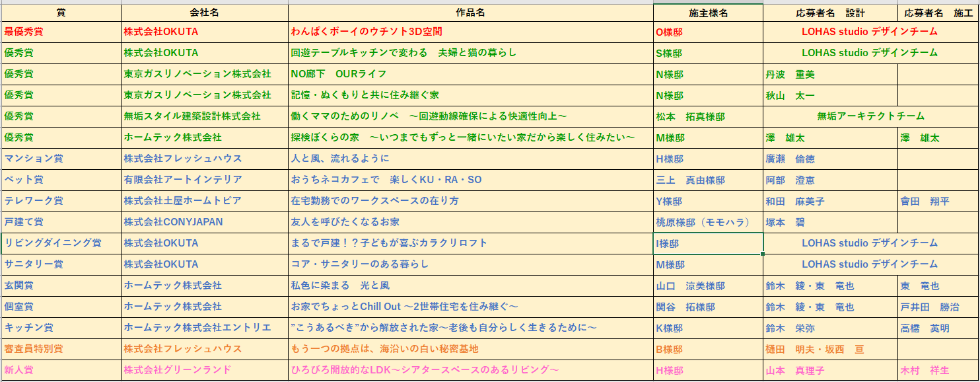The height and width of the screenshot is (382, 980).
Task: Select the 賞 column header cell
Action: click(61, 13)
